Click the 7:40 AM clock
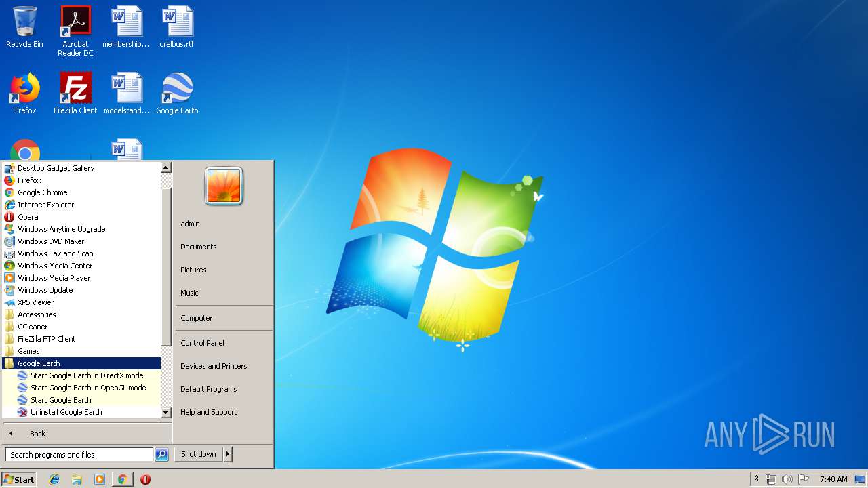The image size is (868, 488). [833, 479]
